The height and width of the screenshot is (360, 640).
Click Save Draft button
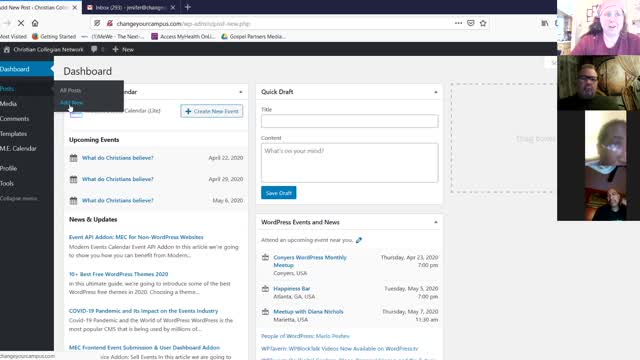(278, 193)
